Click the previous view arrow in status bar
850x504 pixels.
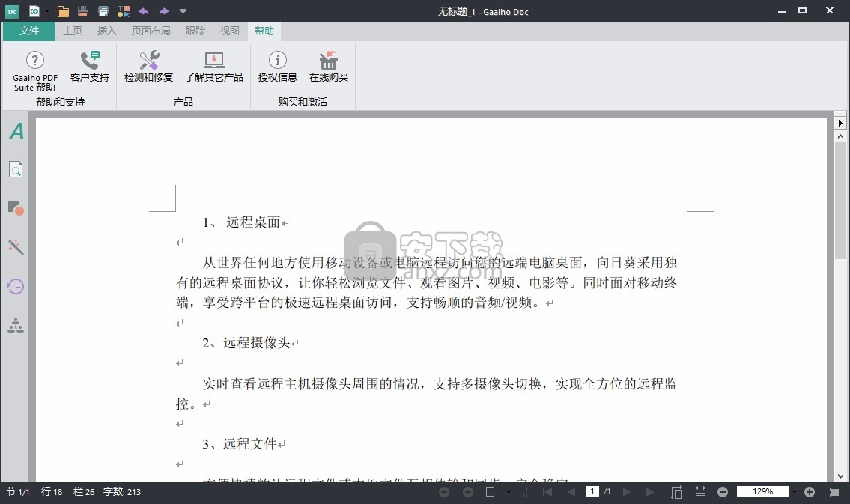pos(444,492)
